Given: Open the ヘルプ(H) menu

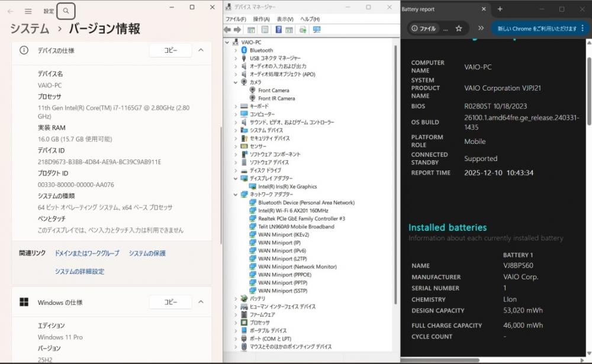Looking at the screenshot, I should pos(310,20).
